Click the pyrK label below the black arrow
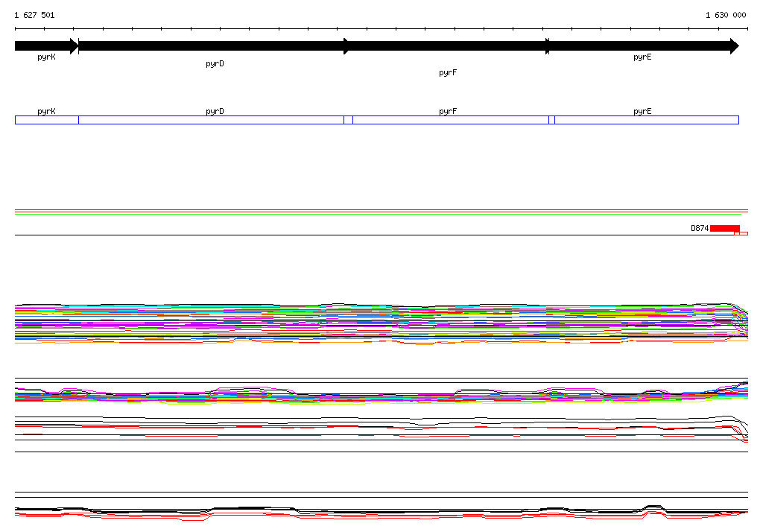The image size is (763, 532). [47, 57]
